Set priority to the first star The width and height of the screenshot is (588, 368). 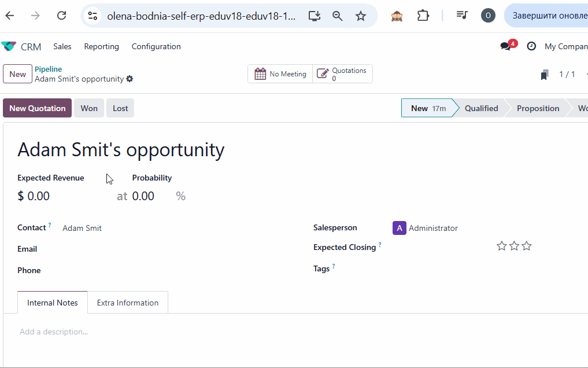[x=501, y=246]
